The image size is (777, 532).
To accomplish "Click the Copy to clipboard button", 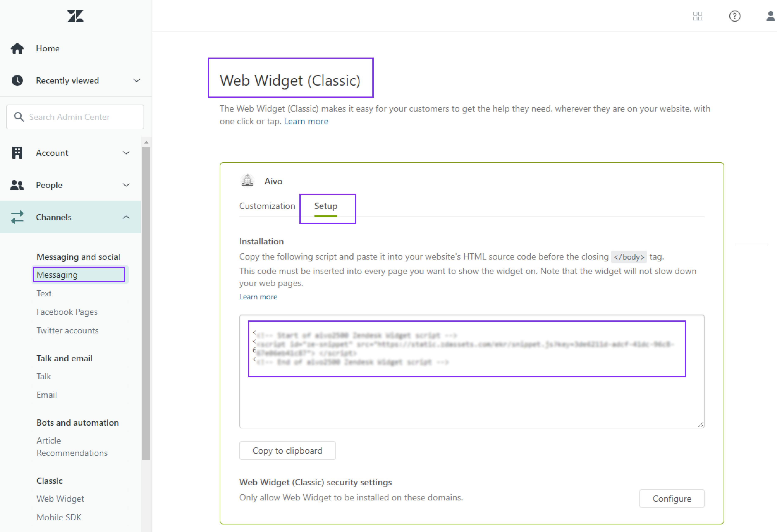I will coord(287,450).
